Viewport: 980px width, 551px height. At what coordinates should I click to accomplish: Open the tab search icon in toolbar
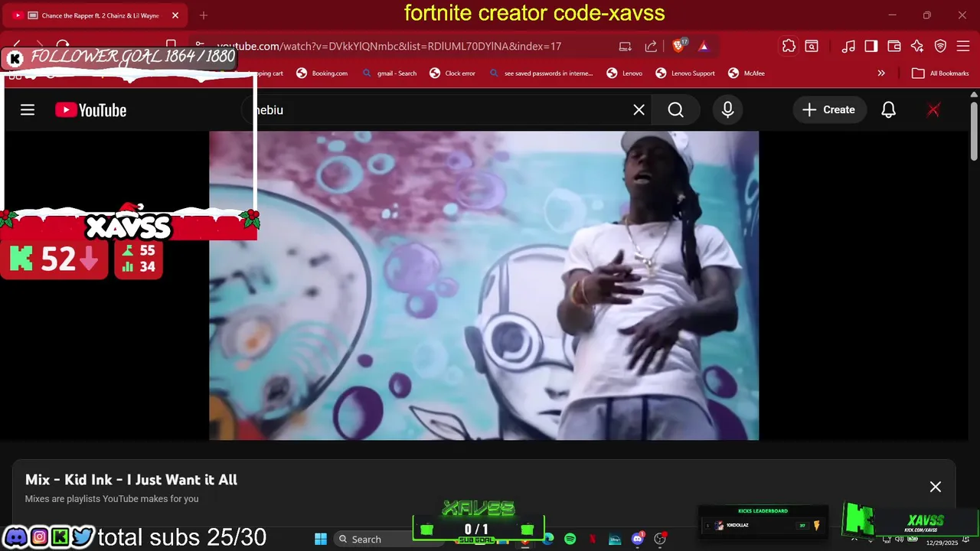tap(812, 47)
